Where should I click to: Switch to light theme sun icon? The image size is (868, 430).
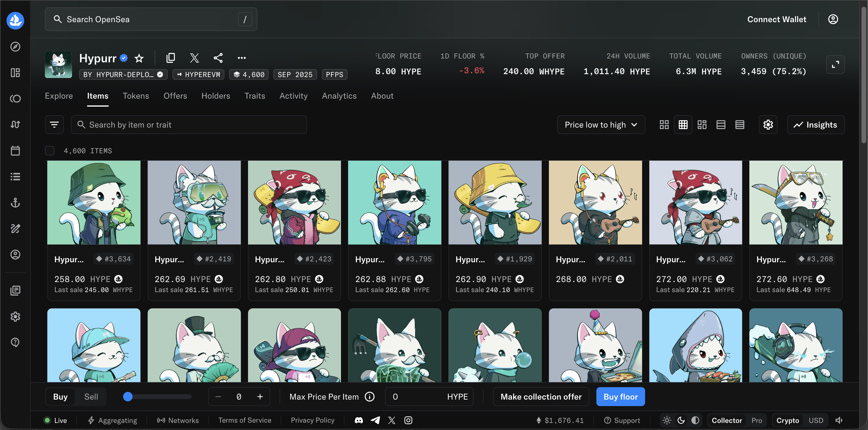(x=667, y=420)
